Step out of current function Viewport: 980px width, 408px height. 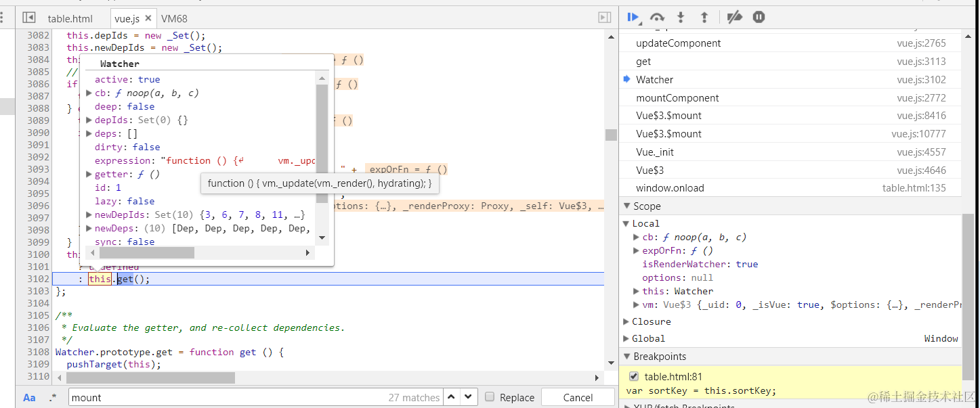[x=704, y=18]
